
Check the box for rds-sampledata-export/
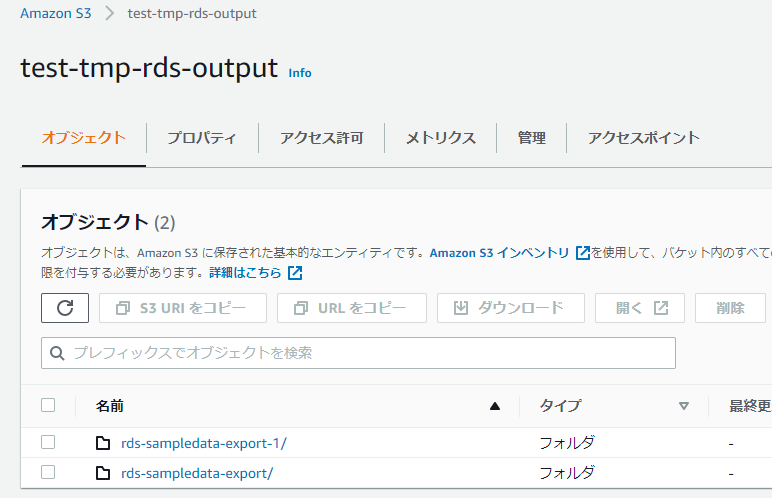48,472
